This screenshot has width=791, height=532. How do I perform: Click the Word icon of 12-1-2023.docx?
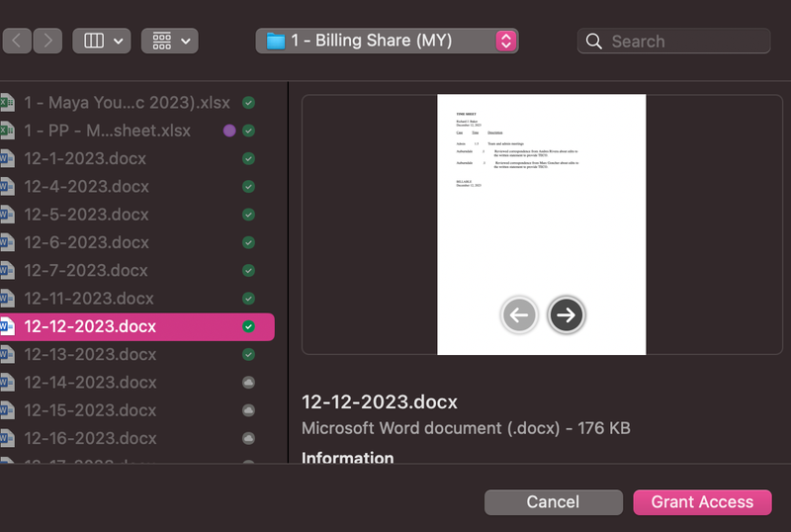coord(7,158)
